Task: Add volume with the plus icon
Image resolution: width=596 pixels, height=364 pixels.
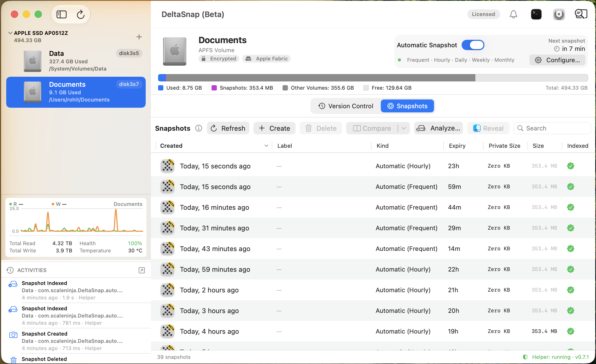Action: tap(139, 37)
